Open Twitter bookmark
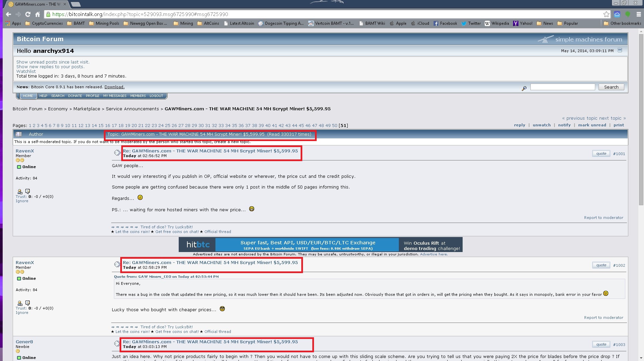The image size is (644, 361). tap(471, 23)
